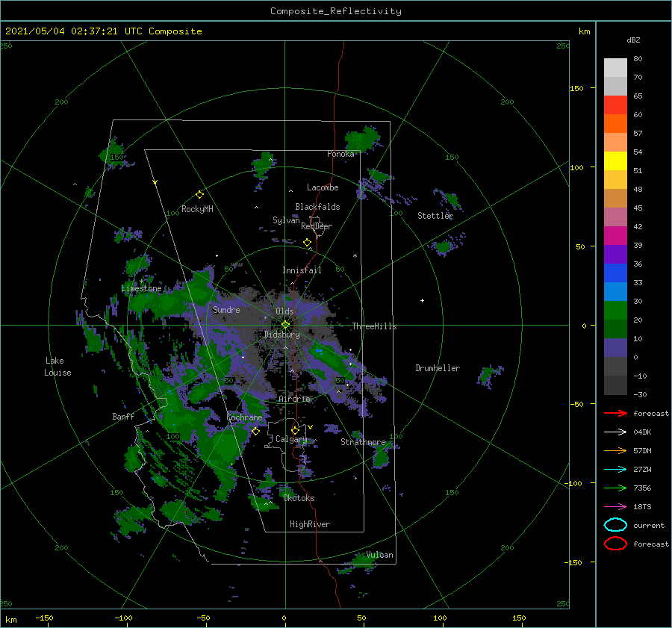Click the yellow diamond marker above Calgary
The width and height of the screenshot is (672, 628).
coord(295,430)
